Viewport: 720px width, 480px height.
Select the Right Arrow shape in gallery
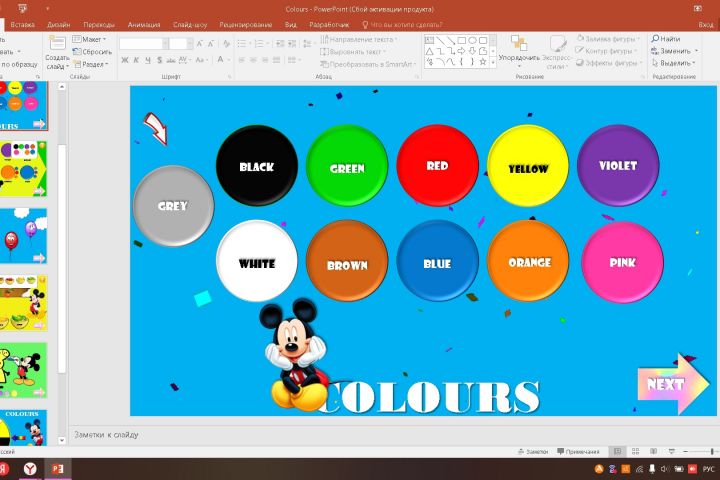point(461,51)
